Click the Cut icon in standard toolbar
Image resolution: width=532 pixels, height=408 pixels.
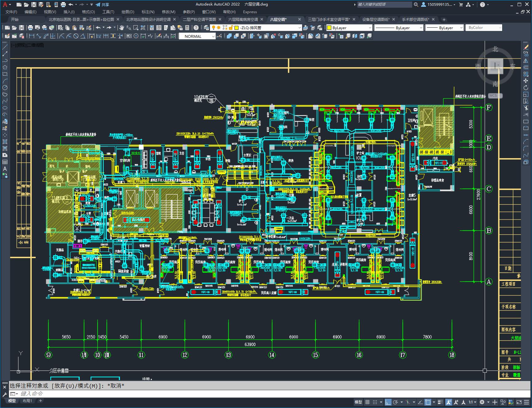61,28
